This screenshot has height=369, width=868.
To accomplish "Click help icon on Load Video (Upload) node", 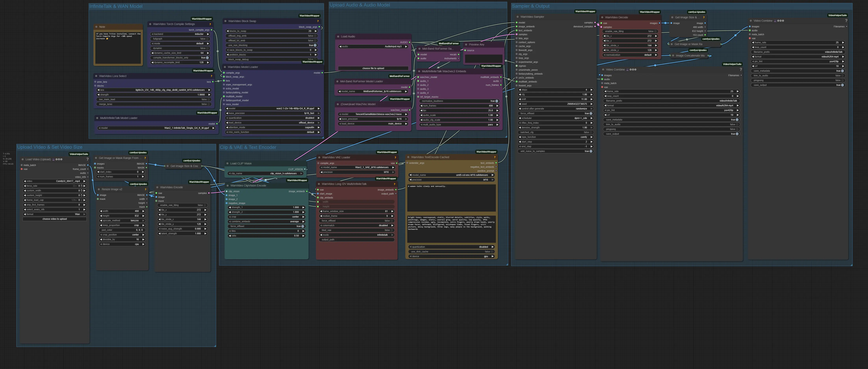I will point(87,159).
